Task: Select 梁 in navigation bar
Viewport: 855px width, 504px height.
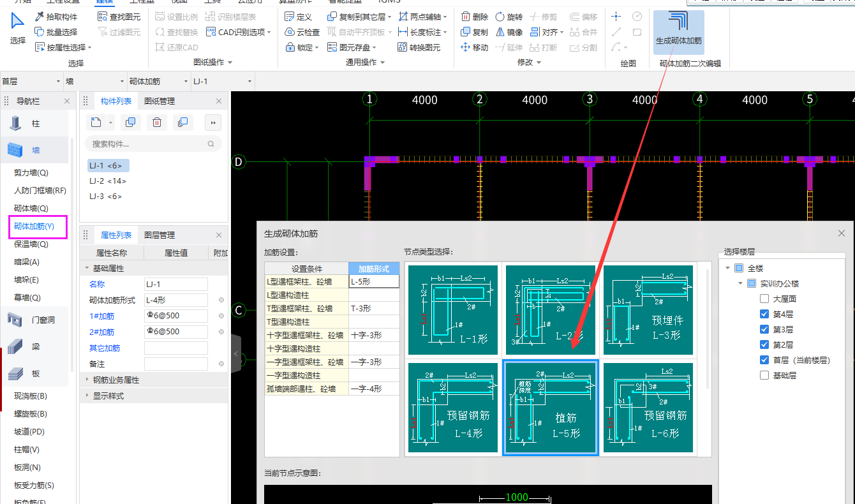Action: [36, 346]
